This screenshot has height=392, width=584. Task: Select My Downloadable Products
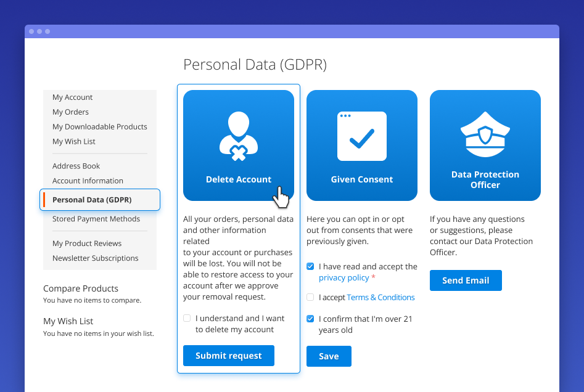99,126
